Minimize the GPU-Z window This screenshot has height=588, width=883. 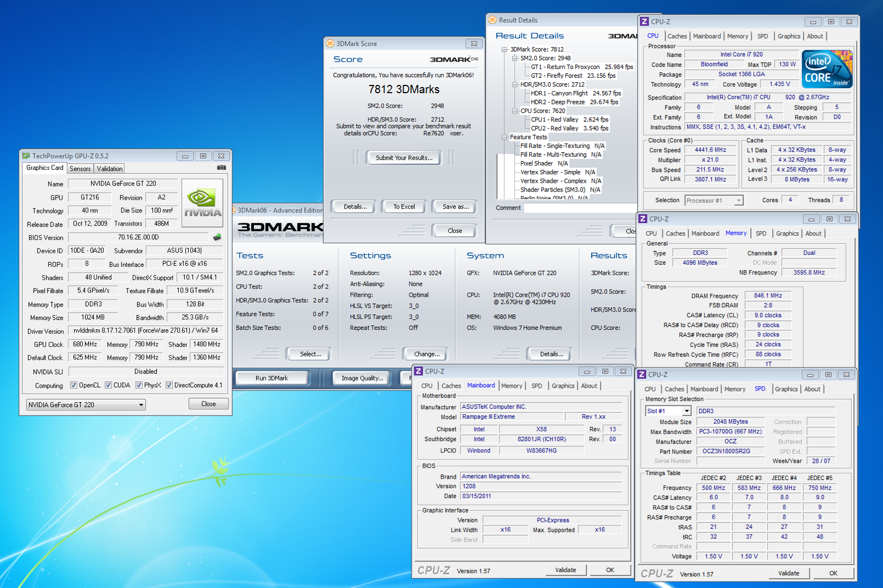click(185, 156)
